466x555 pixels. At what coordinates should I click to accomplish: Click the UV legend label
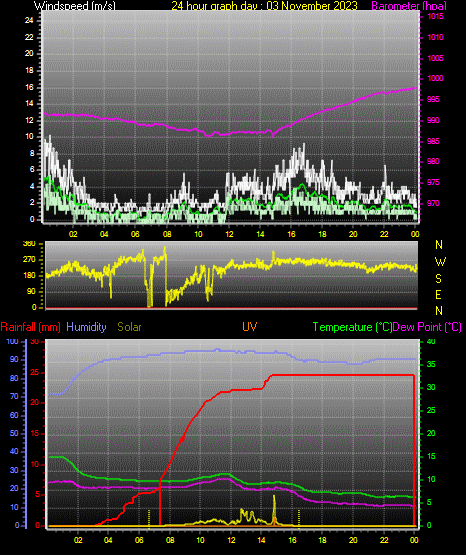[249, 326]
